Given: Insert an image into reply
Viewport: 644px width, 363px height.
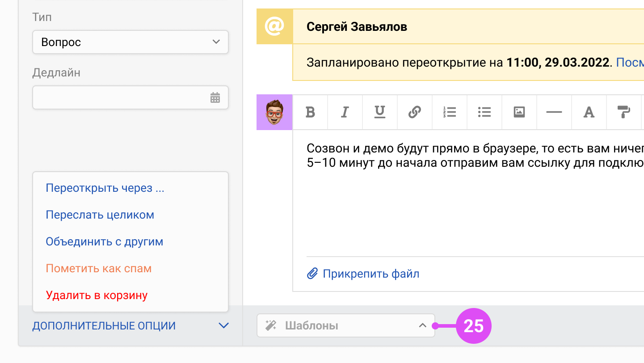Looking at the screenshot, I should (519, 112).
